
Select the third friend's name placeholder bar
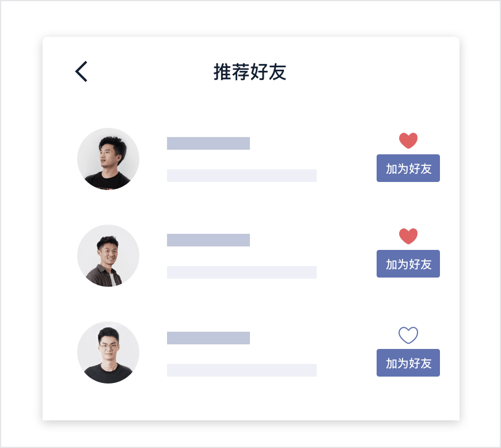click(x=208, y=338)
